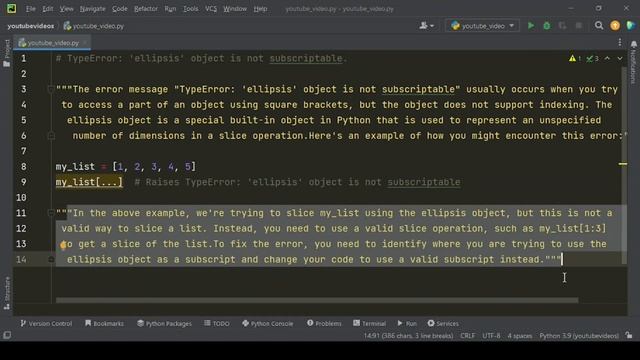Click Run with Coverage icon
This screenshot has width=640, height=360.
pos(562,26)
